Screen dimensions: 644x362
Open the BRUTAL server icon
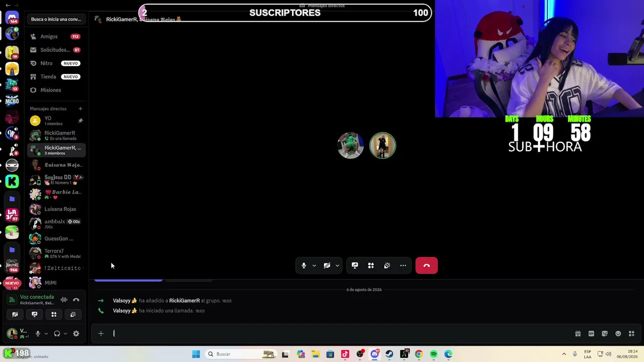point(12,265)
